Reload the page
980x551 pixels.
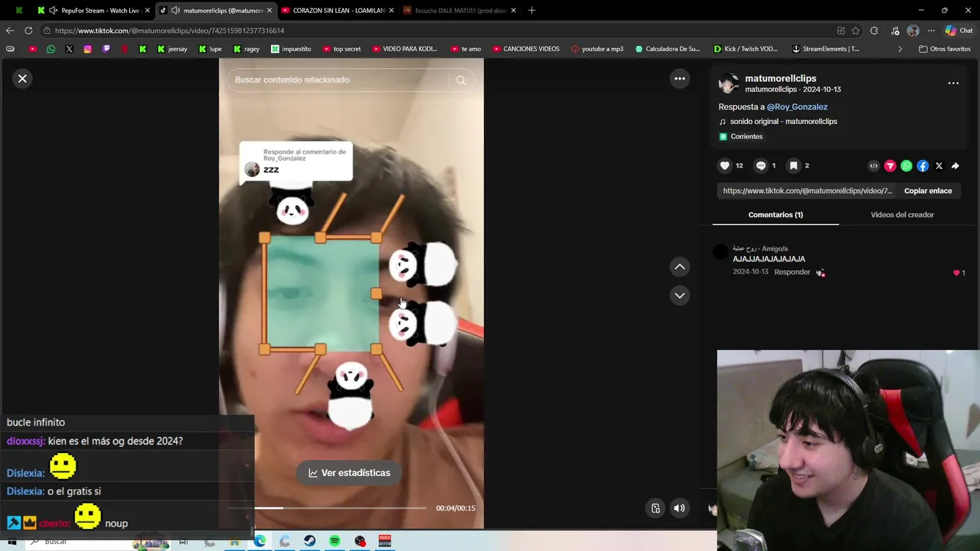pyautogui.click(x=28, y=31)
